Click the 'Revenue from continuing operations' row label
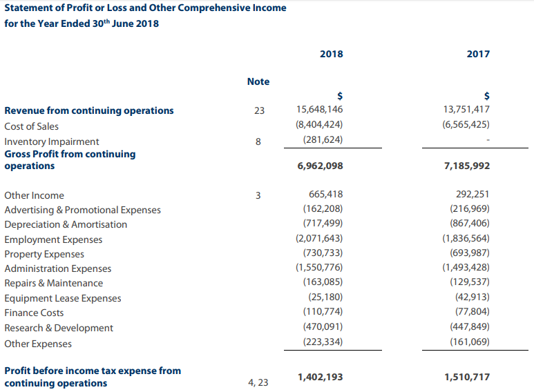The width and height of the screenshot is (534, 392). click(89, 111)
